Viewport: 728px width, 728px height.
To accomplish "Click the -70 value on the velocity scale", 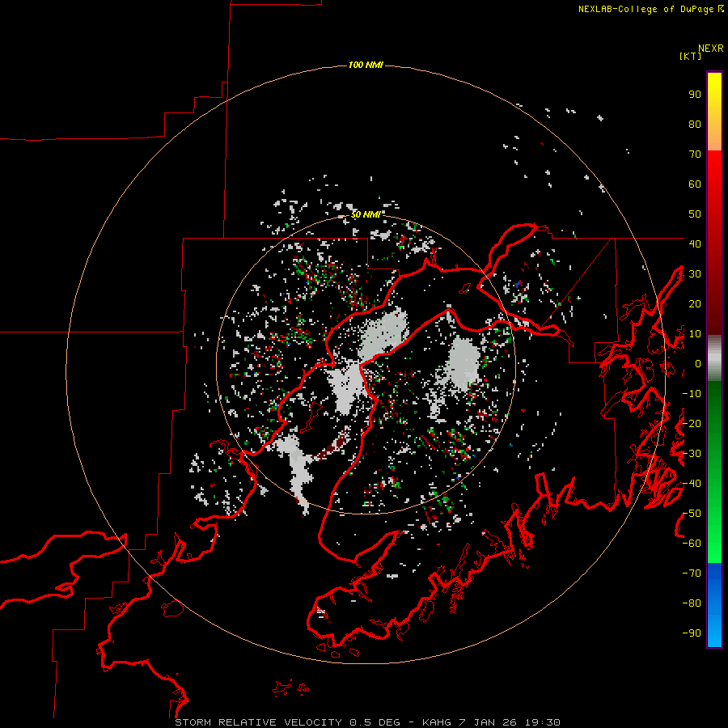I will (692, 574).
